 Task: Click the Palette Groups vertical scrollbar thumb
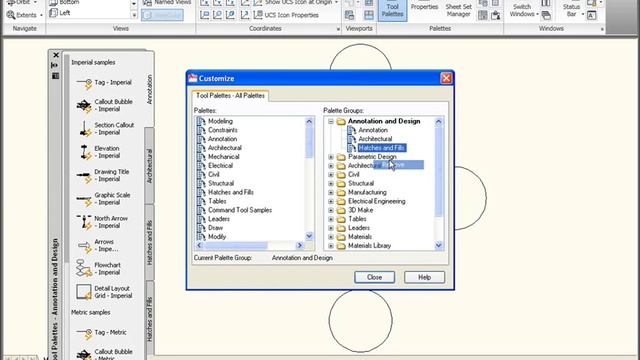pos(438,171)
